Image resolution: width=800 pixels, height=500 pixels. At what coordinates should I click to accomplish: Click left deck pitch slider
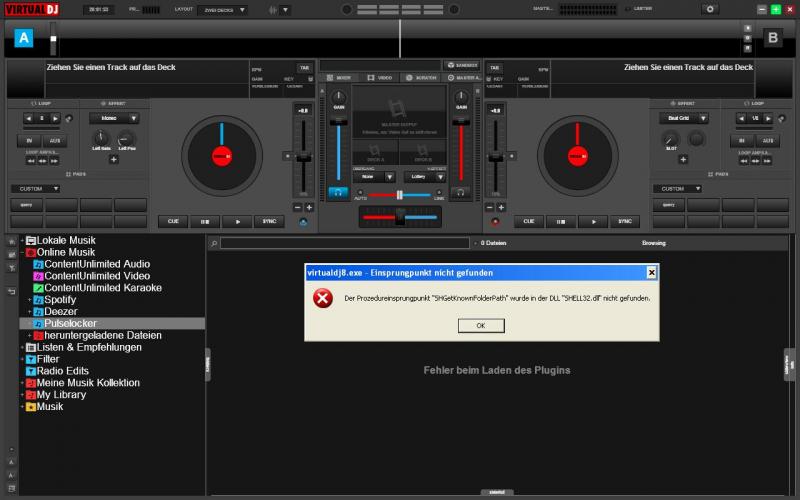click(x=304, y=157)
